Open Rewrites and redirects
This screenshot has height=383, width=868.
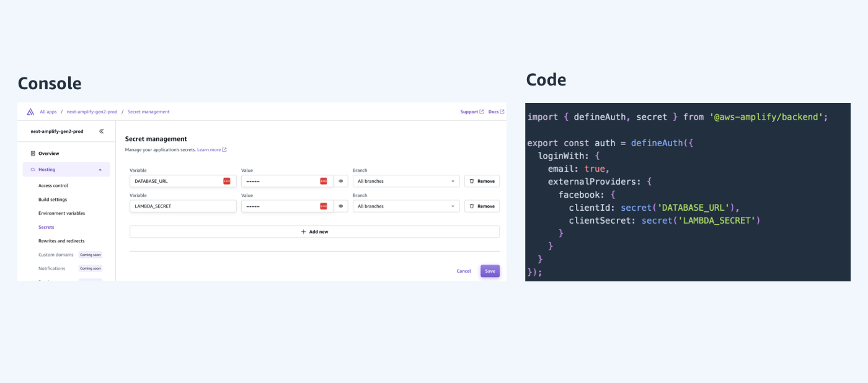(x=61, y=240)
